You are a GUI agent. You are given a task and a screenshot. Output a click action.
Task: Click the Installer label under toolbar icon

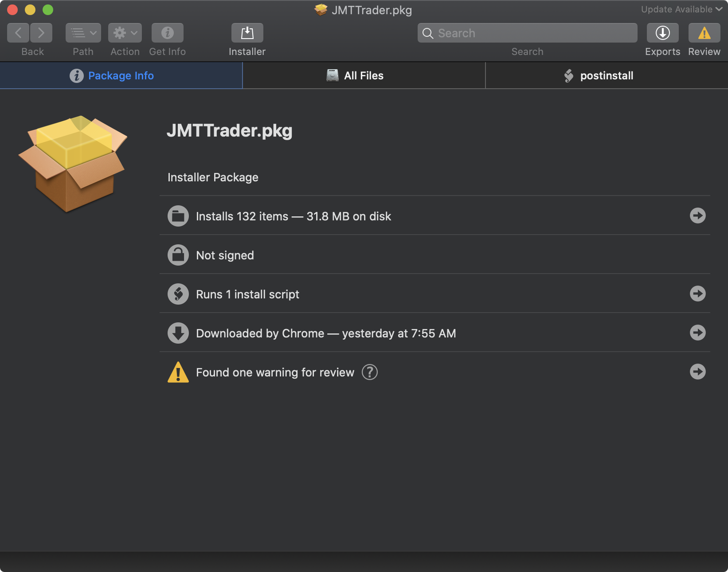[x=247, y=51]
